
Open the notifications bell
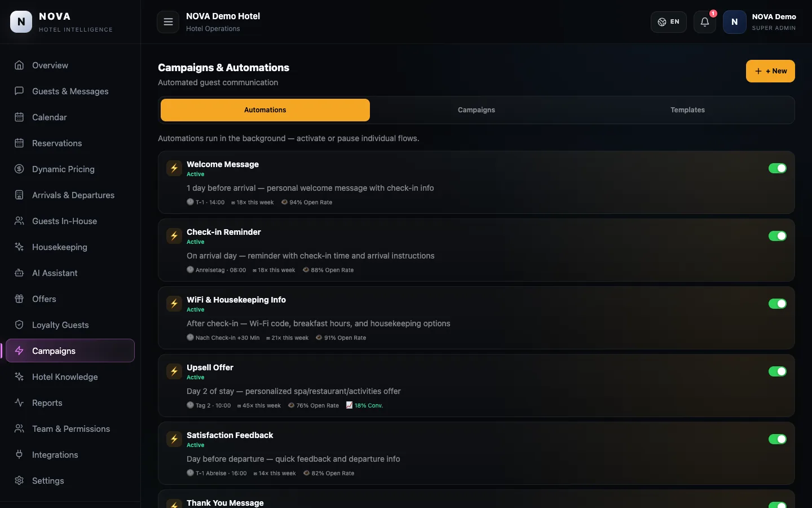[705, 22]
